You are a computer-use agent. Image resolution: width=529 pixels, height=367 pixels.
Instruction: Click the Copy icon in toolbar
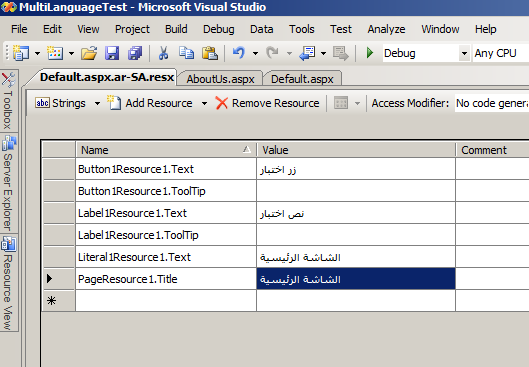186,53
